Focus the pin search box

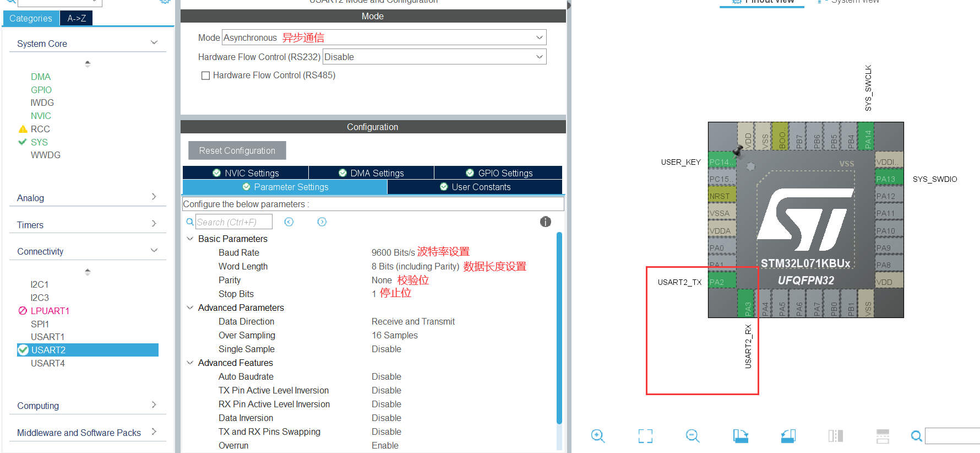[x=952, y=436]
